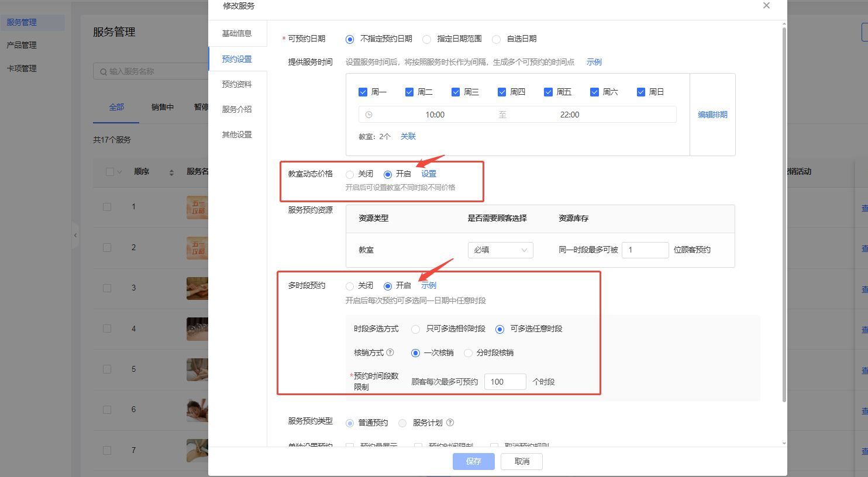Screen dimensions: 868x477
Task: Expand the header select-all checkbox dropdown arrow
Action: (120, 172)
